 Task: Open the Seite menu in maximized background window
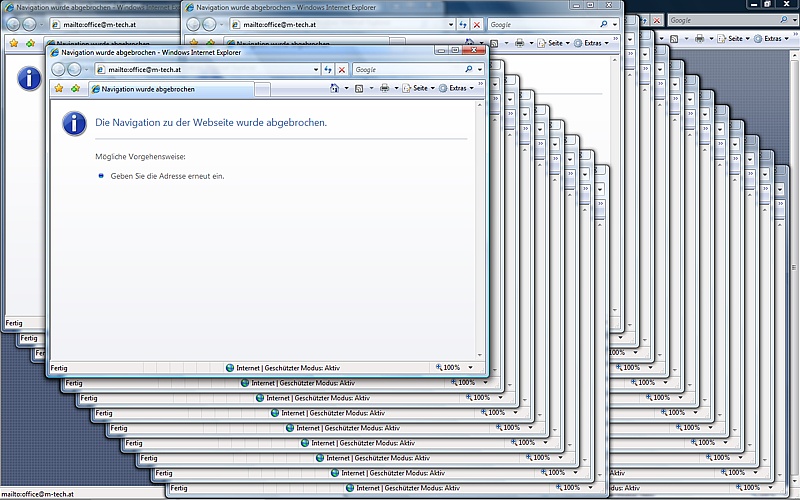734,38
